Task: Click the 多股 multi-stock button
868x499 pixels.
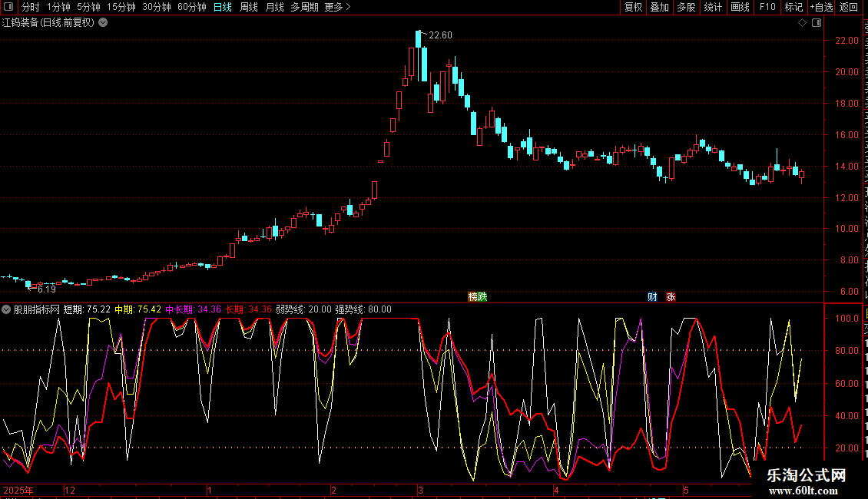Action: coord(686,7)
